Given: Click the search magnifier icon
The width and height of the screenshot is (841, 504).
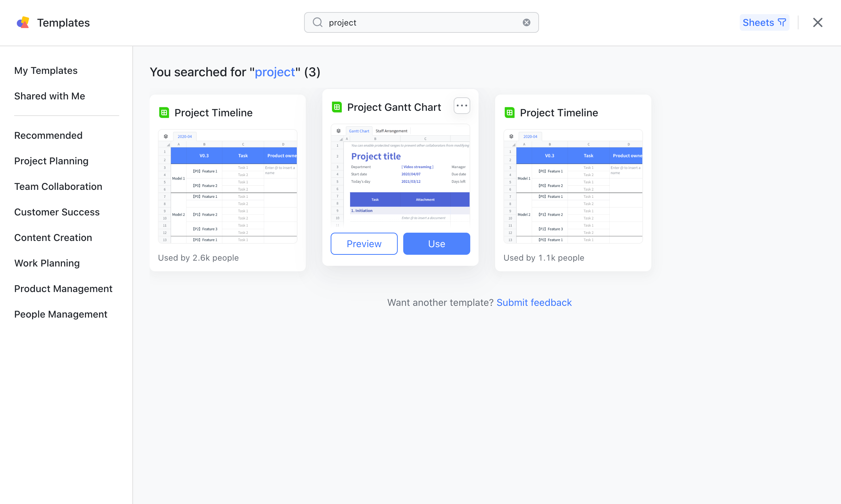Looking at the screenshot, I should 317,22.
